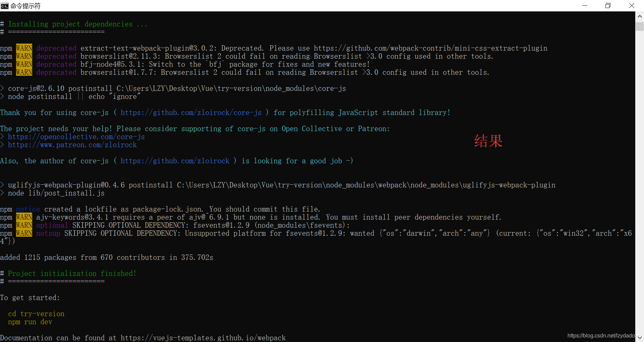This screenshot has width=644, height=342.
Task: Click the vuejs-templates.github.io/webpack URL
Action: (x=203, y=338)
